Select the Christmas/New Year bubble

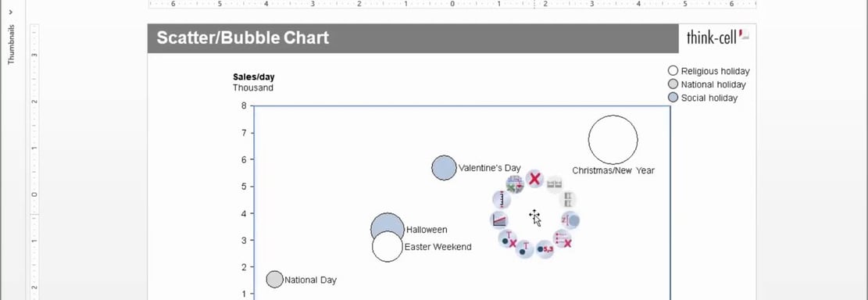613,140
